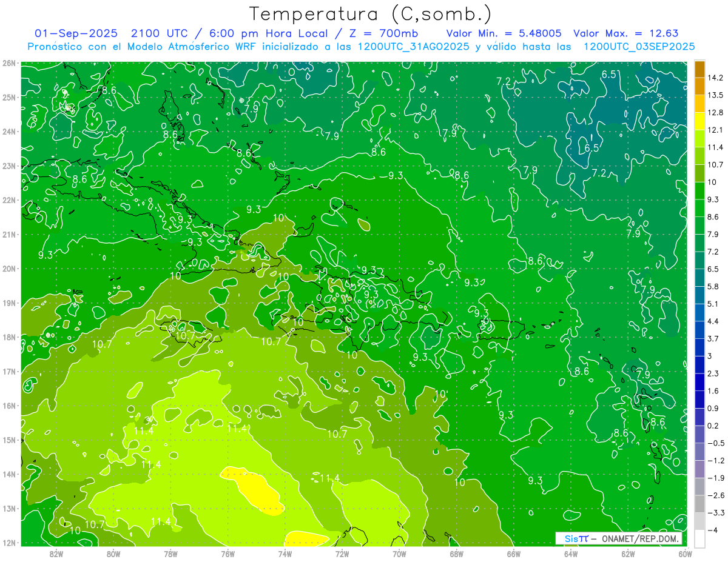This screenshot has height=562, width=728.
Task: Click the '62W' longitude axis label
Action: (628, 554)
